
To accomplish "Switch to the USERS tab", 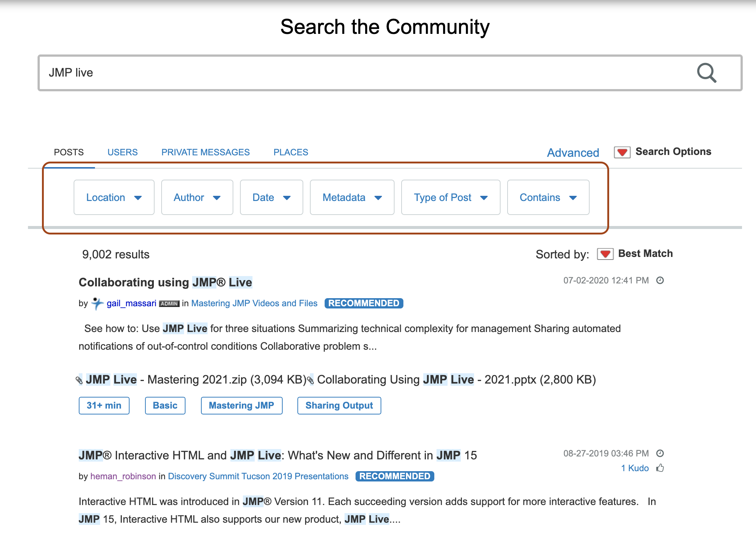I will (x=122, y=152).
